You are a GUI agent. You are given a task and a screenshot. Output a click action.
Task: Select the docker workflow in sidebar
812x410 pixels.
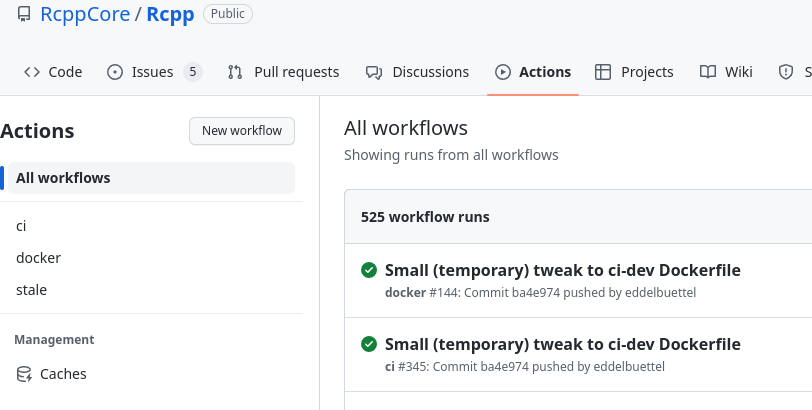38,258
